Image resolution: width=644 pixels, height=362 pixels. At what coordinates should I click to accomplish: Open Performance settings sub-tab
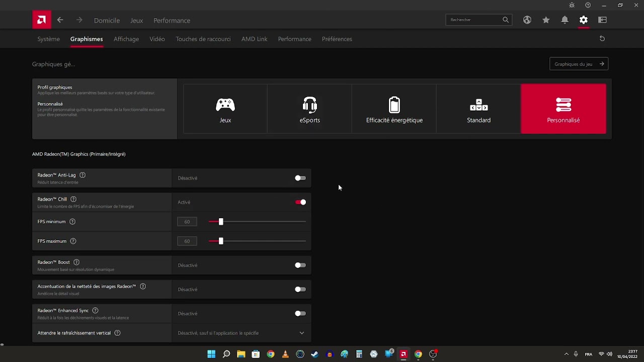coord(295,39)
